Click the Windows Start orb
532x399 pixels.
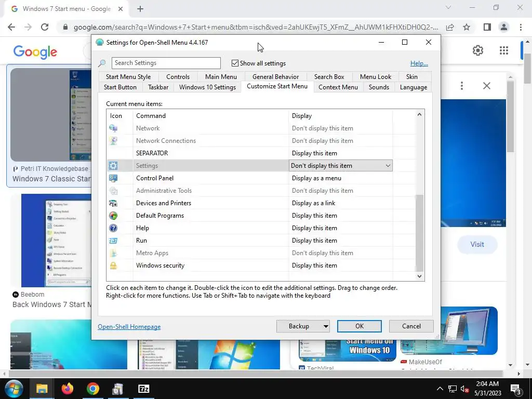14,389
